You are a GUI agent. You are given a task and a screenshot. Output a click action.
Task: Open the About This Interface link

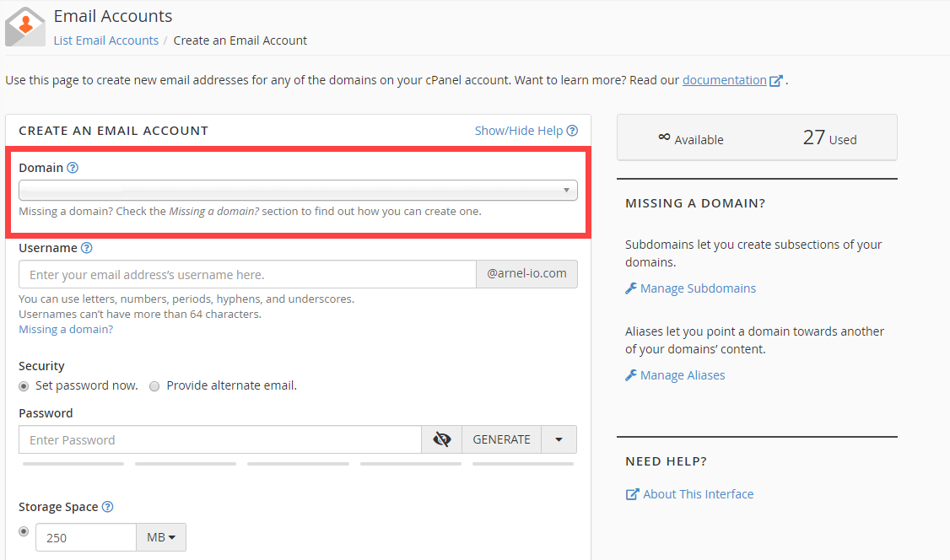[698, 494]
